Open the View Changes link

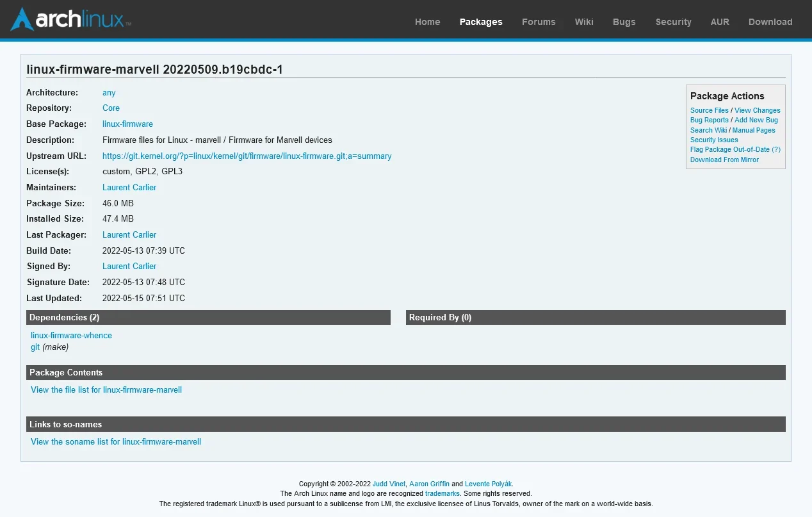758,111
